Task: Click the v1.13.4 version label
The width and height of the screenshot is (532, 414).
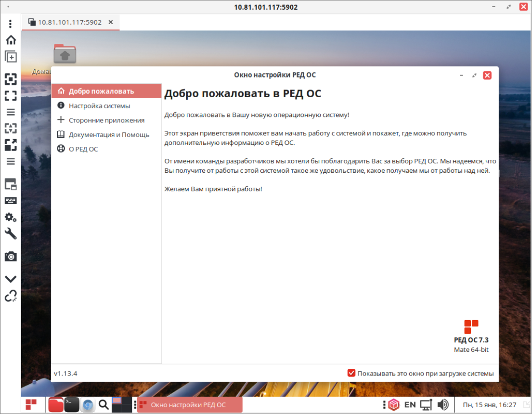Action: [65, 373]
